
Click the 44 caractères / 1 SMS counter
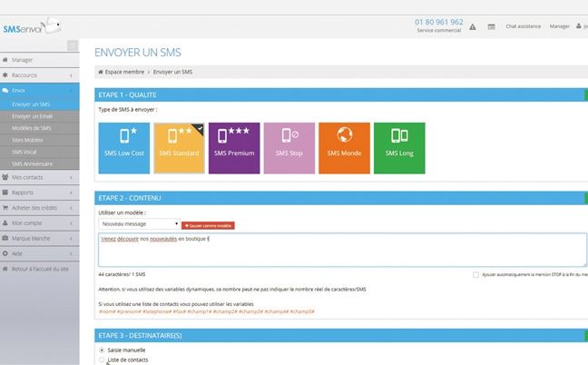click(122, 274)
